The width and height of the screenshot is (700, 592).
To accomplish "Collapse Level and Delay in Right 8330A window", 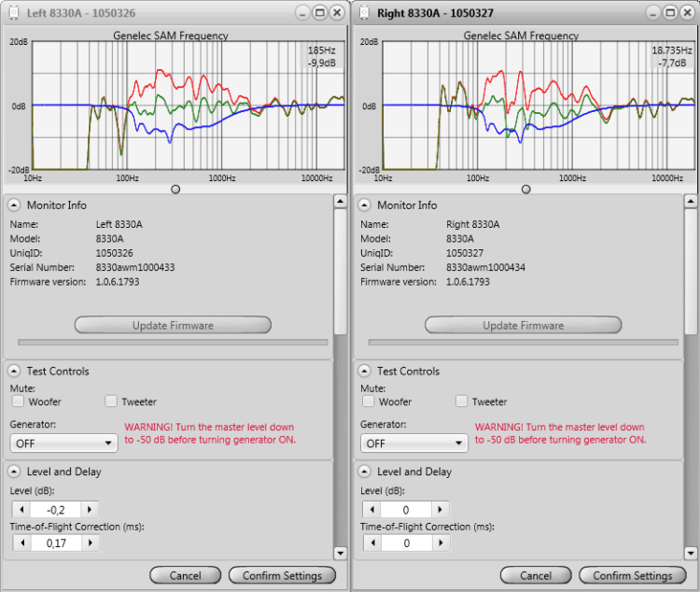I will pyautogui.click(x=365, y=472).
